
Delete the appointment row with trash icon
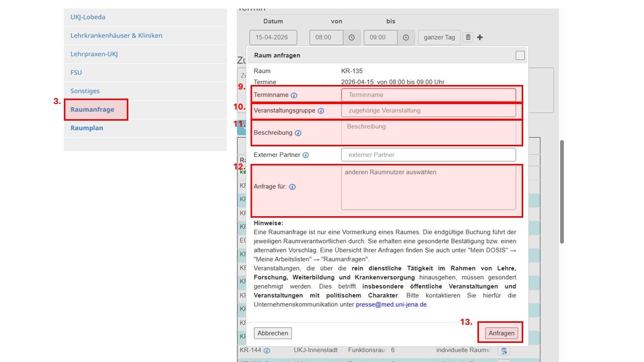468,37
